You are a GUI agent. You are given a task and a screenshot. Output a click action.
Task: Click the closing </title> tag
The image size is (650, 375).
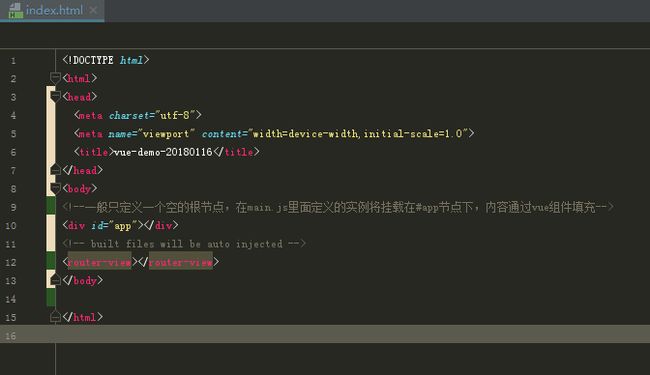click(236, 152)
